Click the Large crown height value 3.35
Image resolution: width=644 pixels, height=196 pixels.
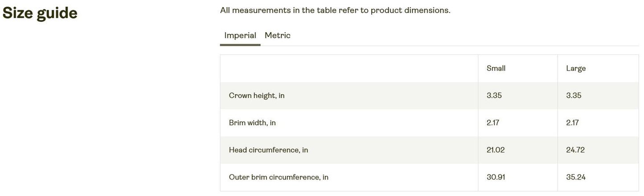[x=574, y=96]
